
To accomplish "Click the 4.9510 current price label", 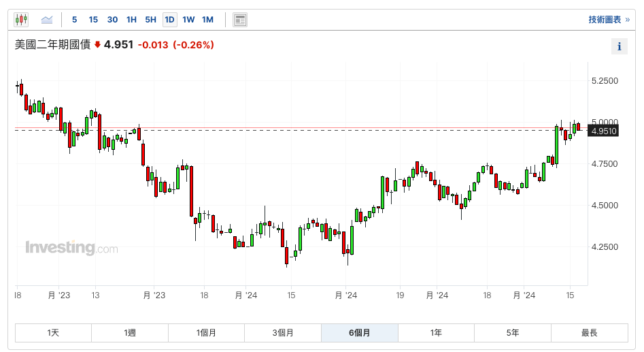I will (604, 131).
